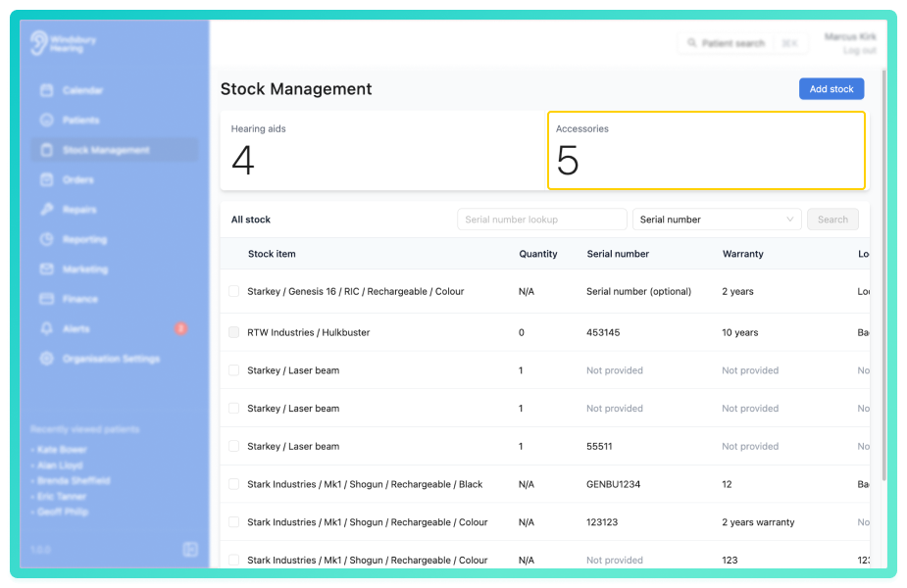
Task: Select checkbox for Stark Industries Black row
Action: pos(233,484)
